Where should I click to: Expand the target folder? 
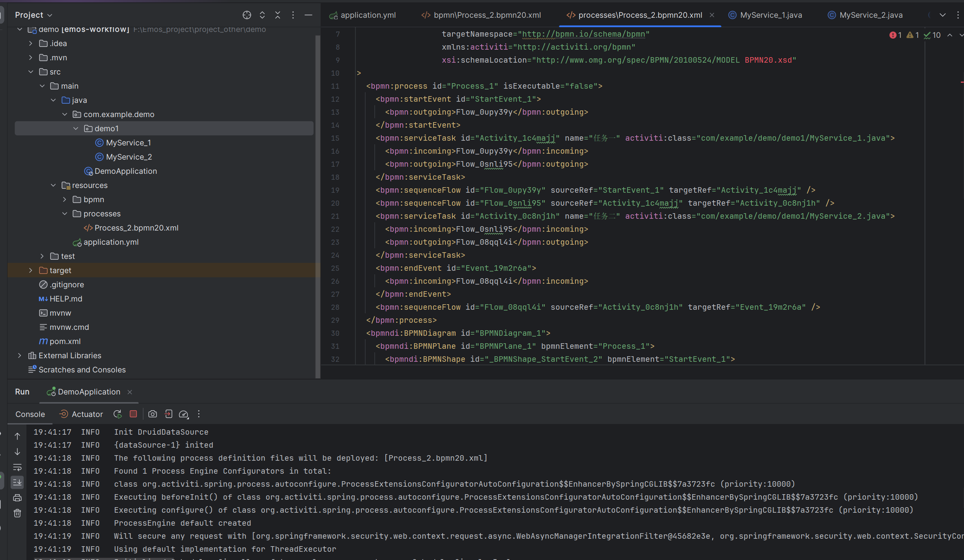31,270
